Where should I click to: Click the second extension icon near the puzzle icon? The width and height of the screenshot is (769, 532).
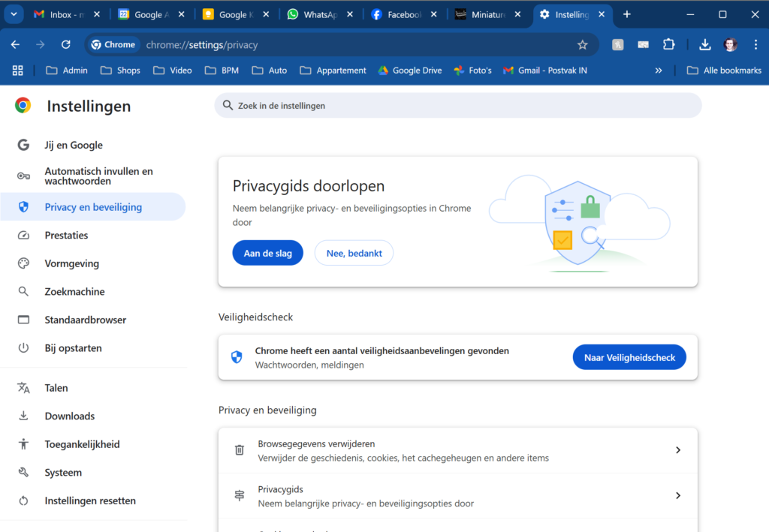tap(643, 44)
